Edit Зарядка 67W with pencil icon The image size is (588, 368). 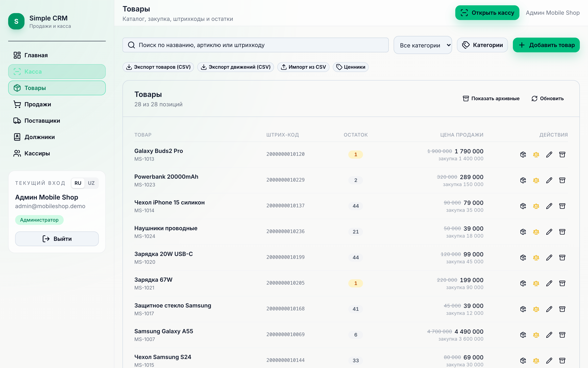click(x=549, y=283)
